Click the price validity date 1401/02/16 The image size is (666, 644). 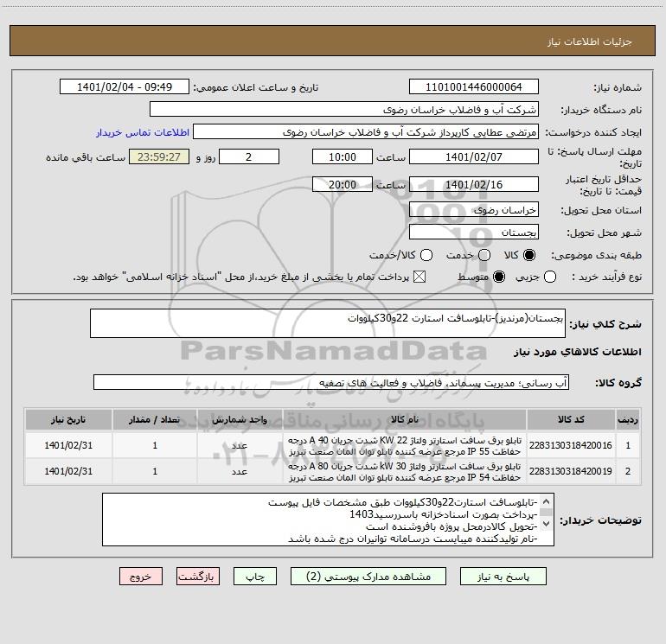pos(474,184)
